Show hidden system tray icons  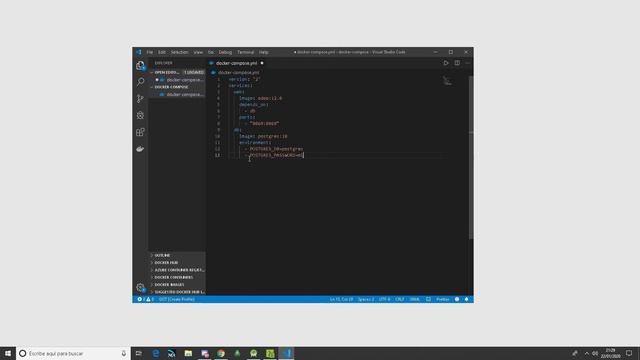pos(587,353)
